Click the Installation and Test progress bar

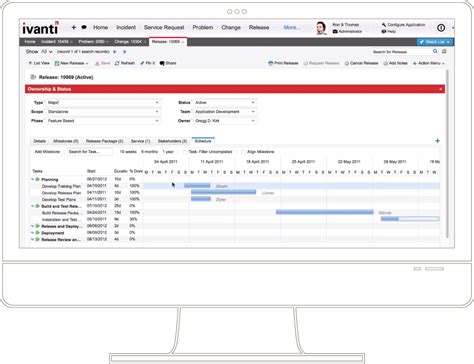pos(410,219)
